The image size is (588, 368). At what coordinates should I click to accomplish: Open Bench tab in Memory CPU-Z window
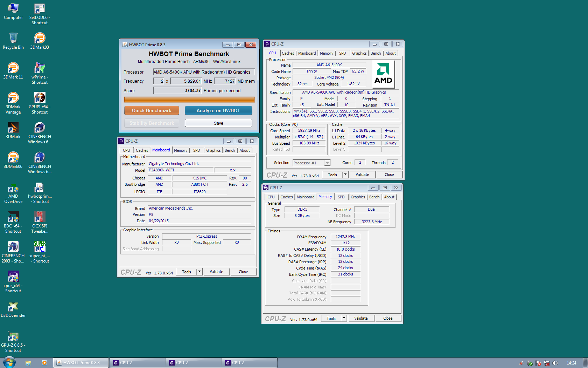coord(374,197)
